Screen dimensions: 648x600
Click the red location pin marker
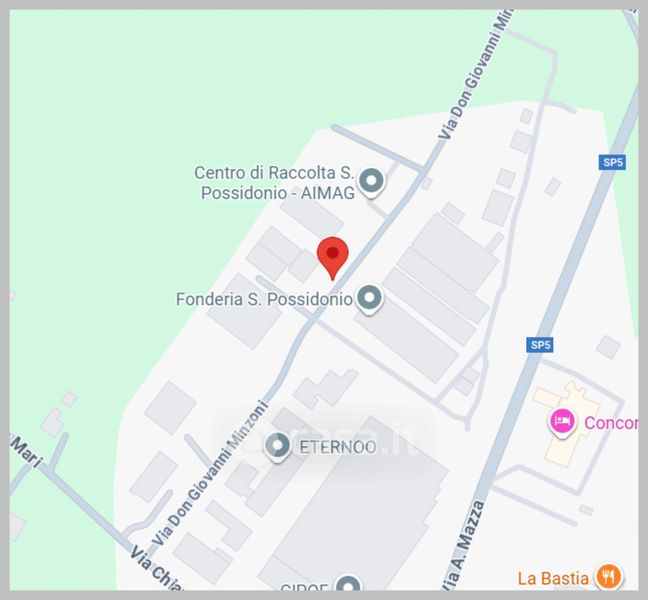pos(333,258)
